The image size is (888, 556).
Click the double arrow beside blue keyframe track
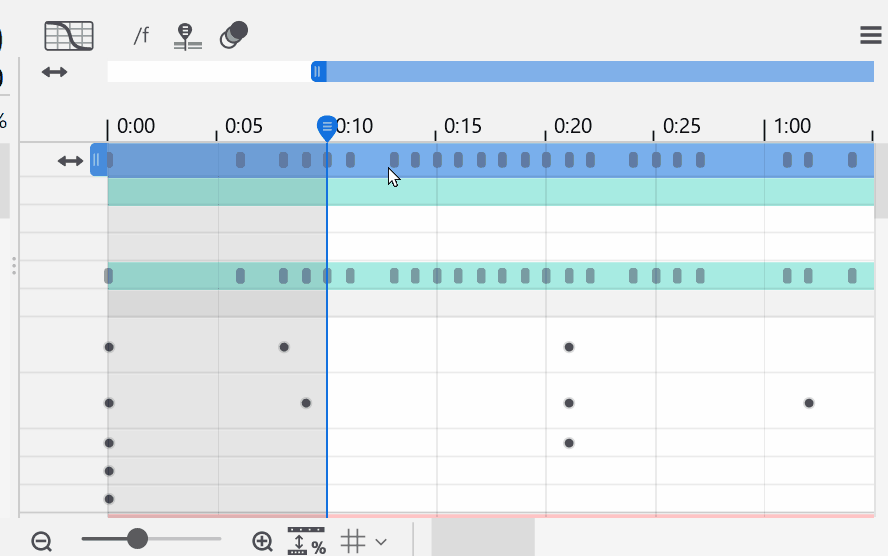click(x=70, y=160)
